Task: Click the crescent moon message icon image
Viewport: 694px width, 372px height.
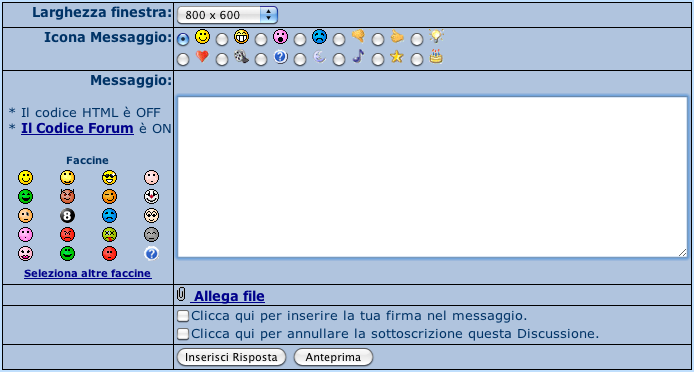Action: coord(319,57)
